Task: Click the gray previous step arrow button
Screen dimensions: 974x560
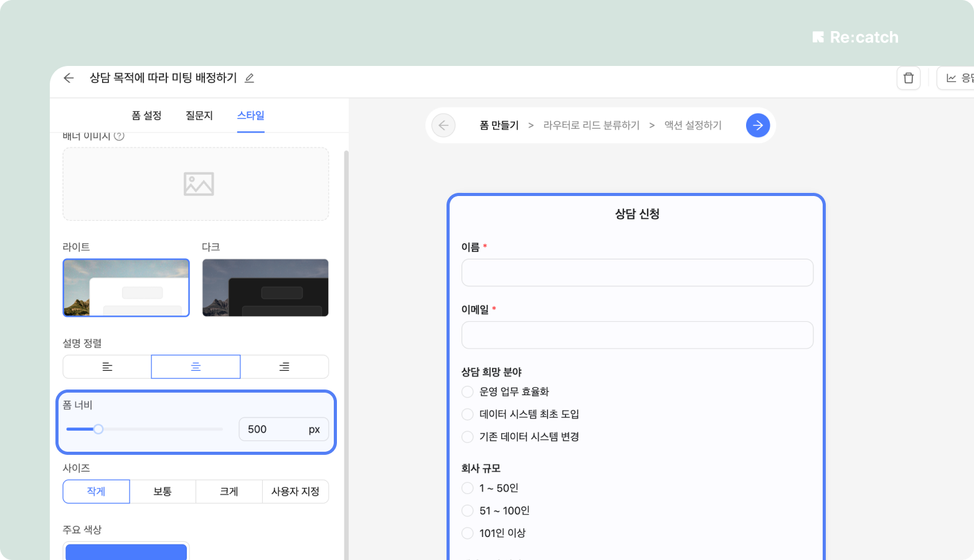Action: coord(443,125)
